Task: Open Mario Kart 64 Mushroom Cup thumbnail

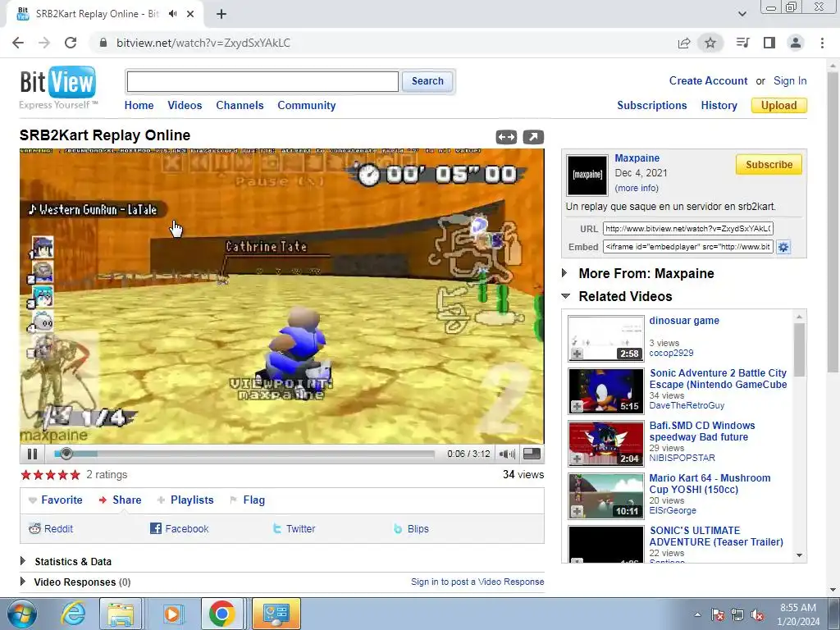Action: pos(606,496)
